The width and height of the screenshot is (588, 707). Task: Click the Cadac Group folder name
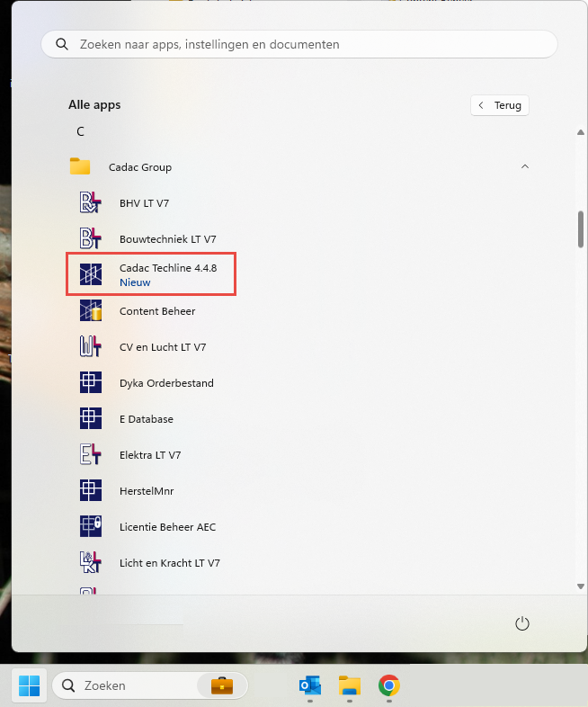pos(140,167)
